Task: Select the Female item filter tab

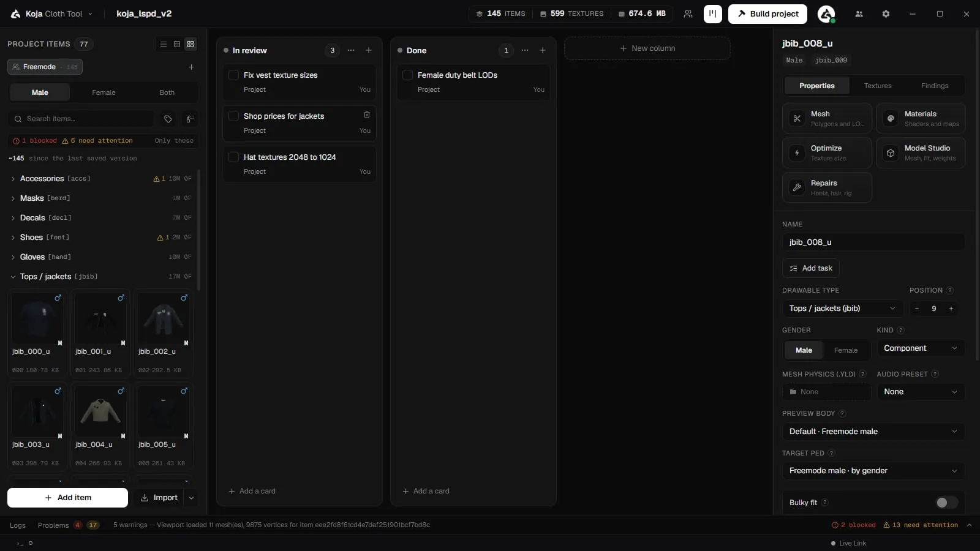Action: (104, 92)
